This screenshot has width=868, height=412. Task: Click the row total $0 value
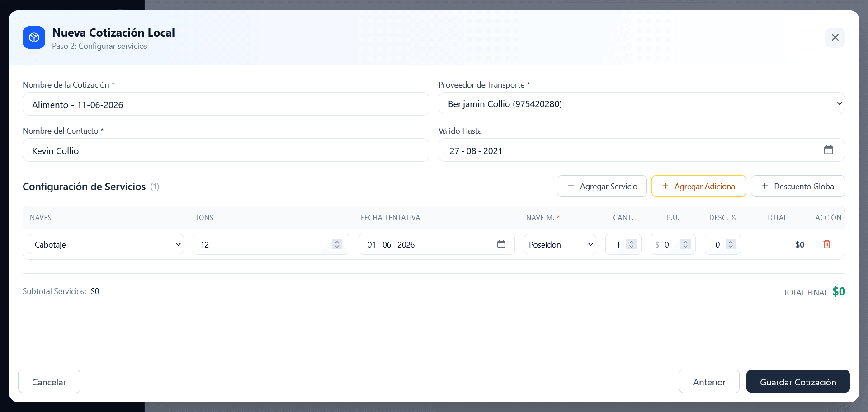(800, 244)
